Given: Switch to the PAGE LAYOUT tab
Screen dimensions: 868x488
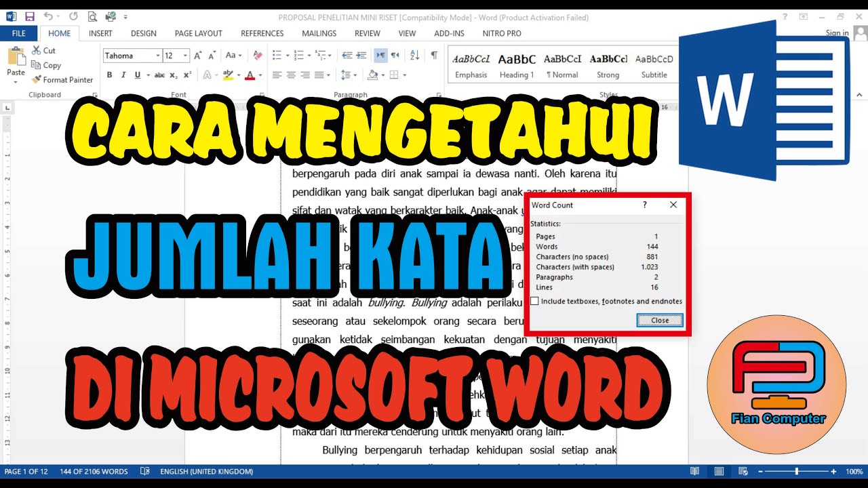Looking at the screenshot, I should (x=198, y=33).
